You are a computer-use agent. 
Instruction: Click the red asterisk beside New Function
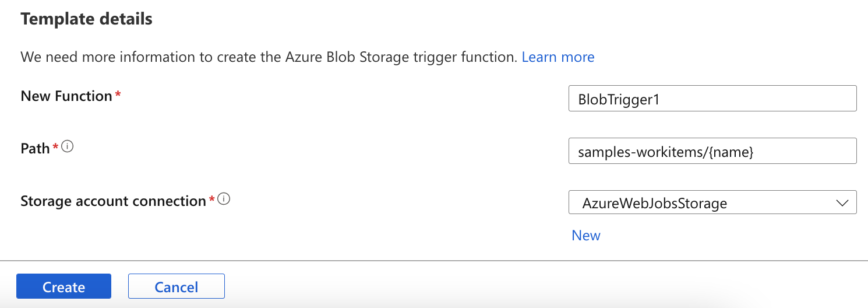pyautogui.click(x=118, y=95)
